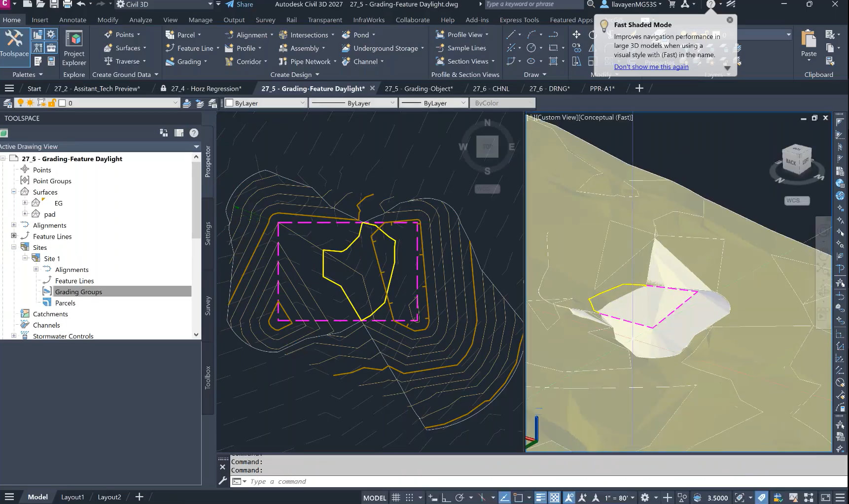Toggle object snap in status bar

coord(518,498)
